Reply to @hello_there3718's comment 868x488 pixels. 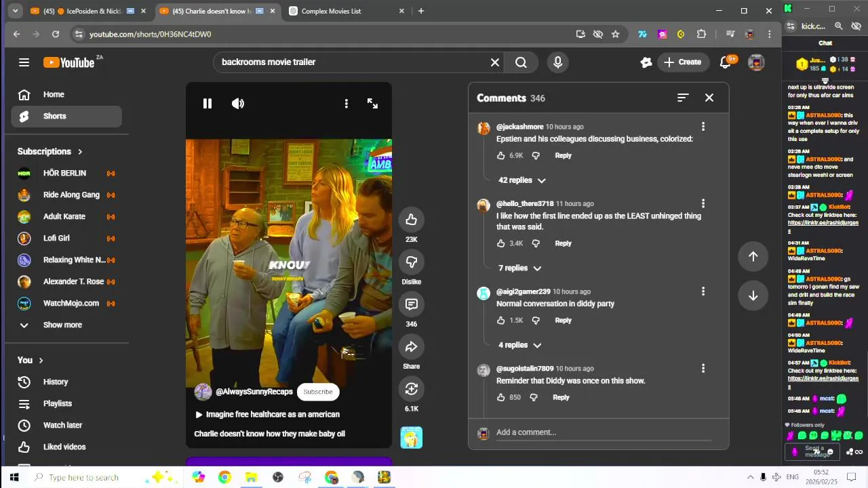click(x=564, y=243)
